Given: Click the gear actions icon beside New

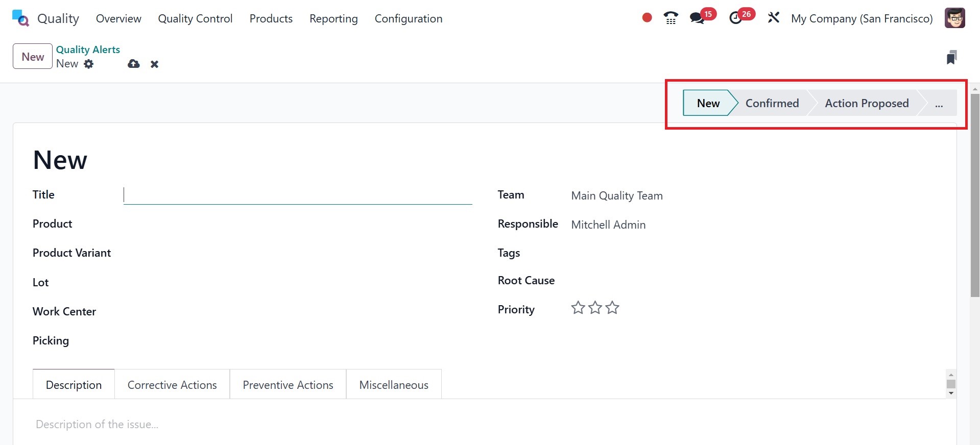Looking at the screenshot, I should click(89, 64).
